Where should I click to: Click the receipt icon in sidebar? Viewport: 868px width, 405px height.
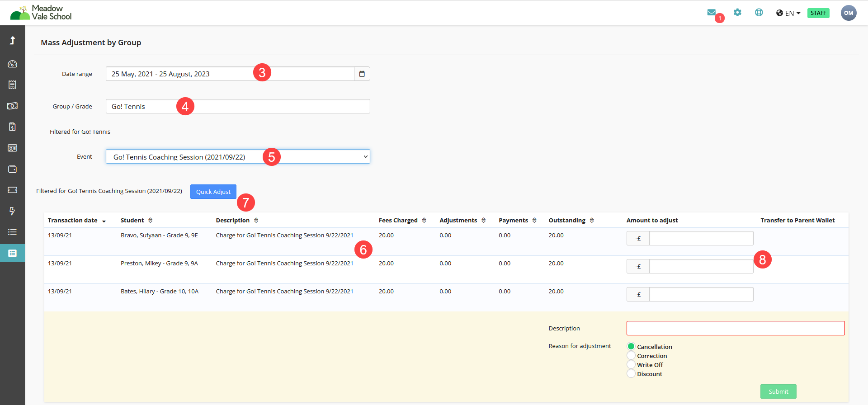tap(12, 85)
